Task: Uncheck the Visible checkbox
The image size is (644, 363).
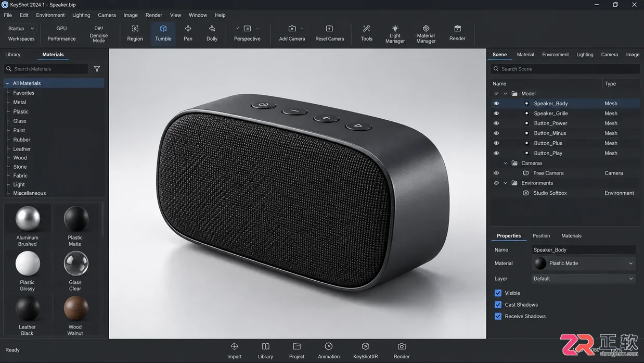Action: [498, 293]
